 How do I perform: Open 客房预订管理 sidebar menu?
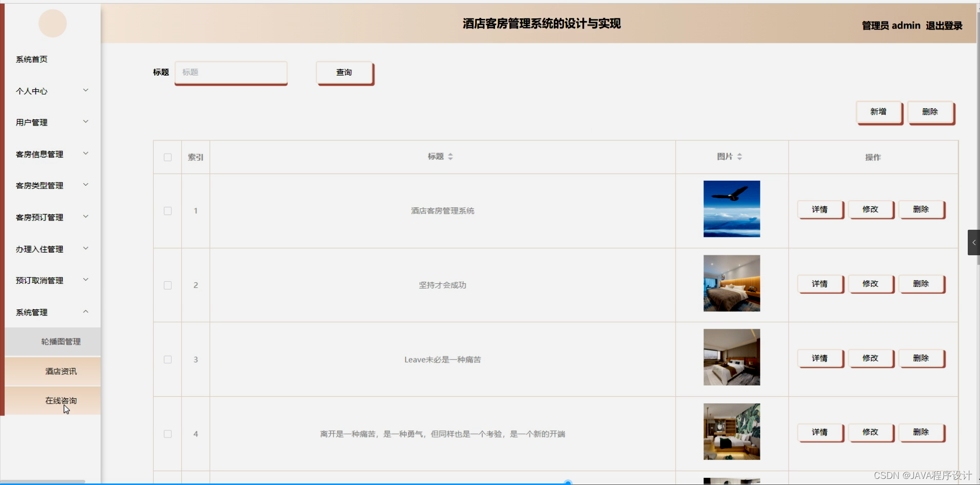(40, 217)
